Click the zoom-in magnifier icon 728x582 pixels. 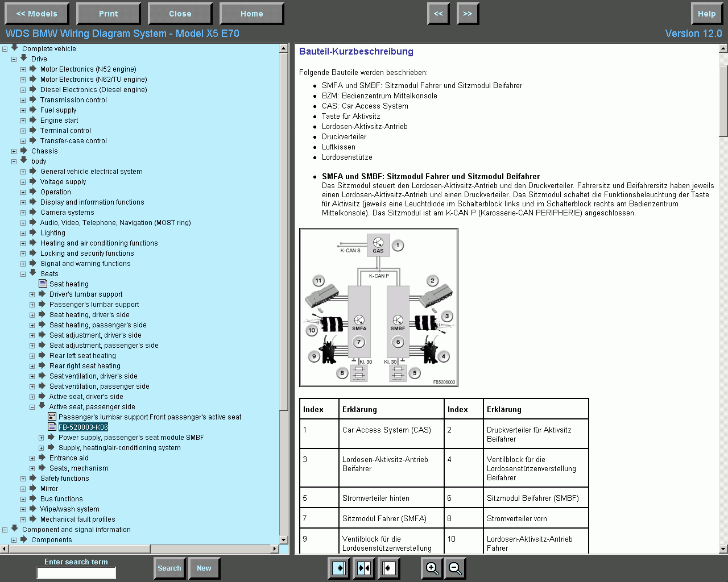click(x=432, y=568)
